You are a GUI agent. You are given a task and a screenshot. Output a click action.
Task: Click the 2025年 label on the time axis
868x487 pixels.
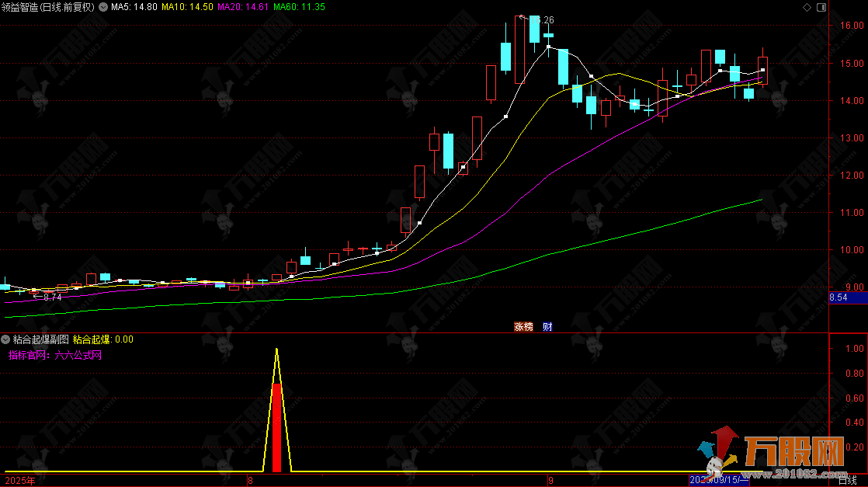tap(20, 480)
